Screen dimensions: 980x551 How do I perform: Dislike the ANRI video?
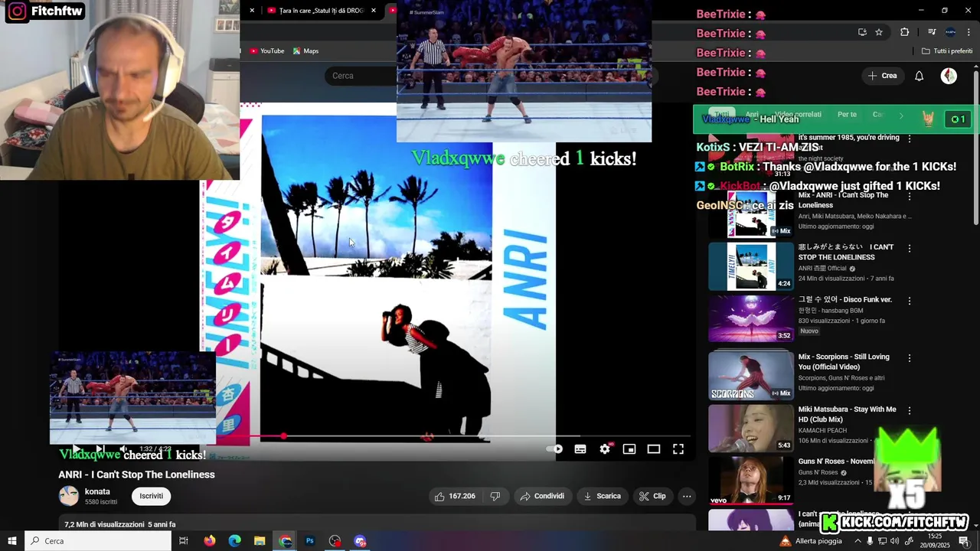(x=495, y=496)
